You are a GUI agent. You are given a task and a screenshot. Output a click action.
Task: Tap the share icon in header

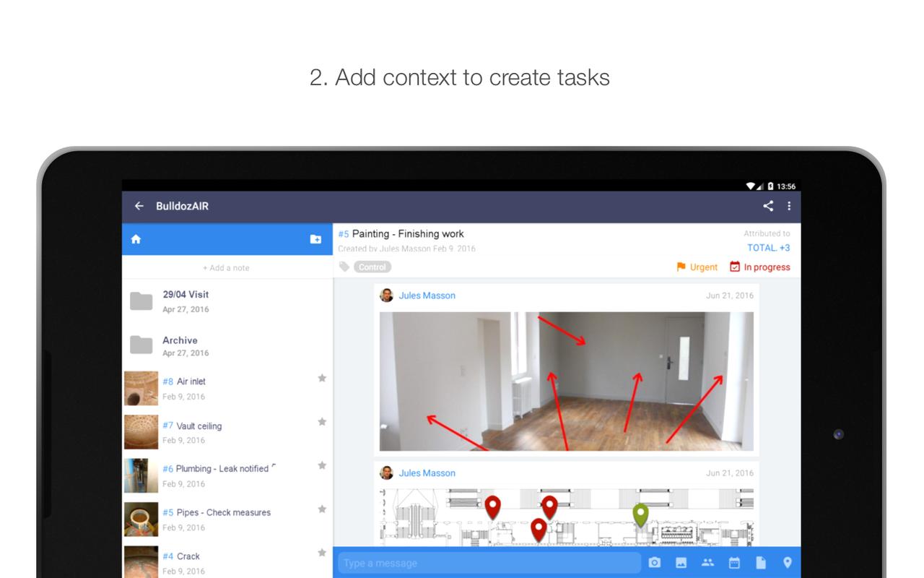click(x=768, y=206)
